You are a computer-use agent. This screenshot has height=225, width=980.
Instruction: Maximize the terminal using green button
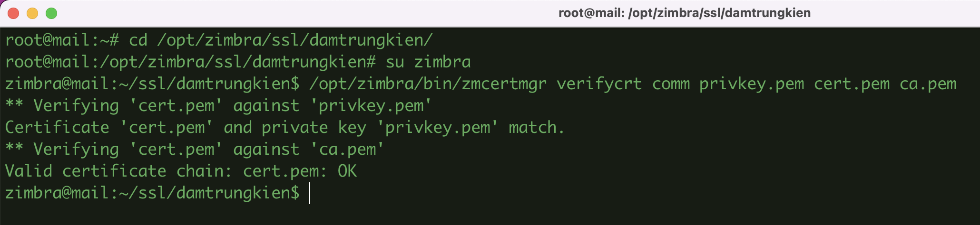click(51, 13)
